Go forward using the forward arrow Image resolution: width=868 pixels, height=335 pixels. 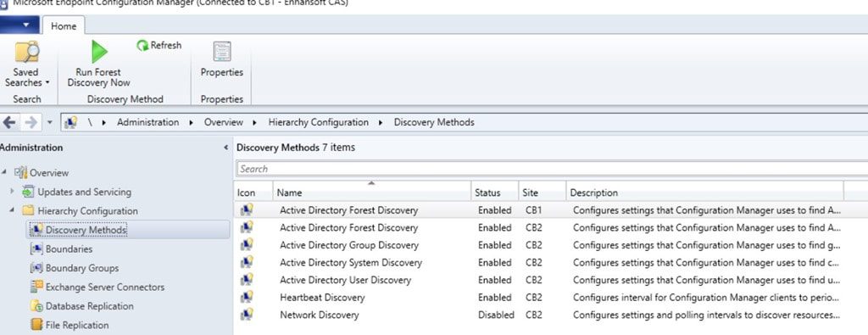31,122
